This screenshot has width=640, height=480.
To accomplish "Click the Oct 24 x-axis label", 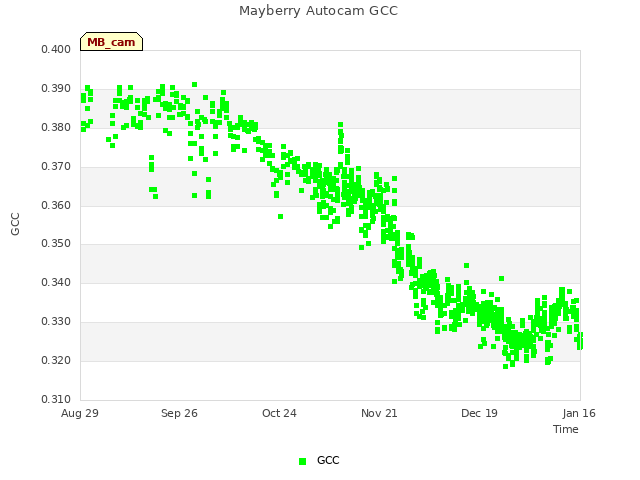I will click(279, 413).
